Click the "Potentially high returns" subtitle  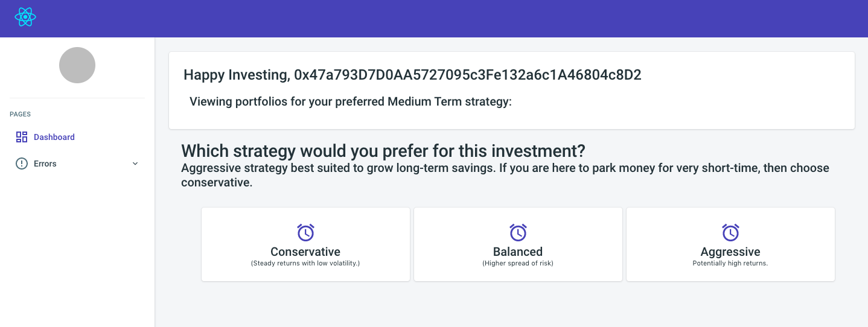pyautogui.click(x=730, y=263)
